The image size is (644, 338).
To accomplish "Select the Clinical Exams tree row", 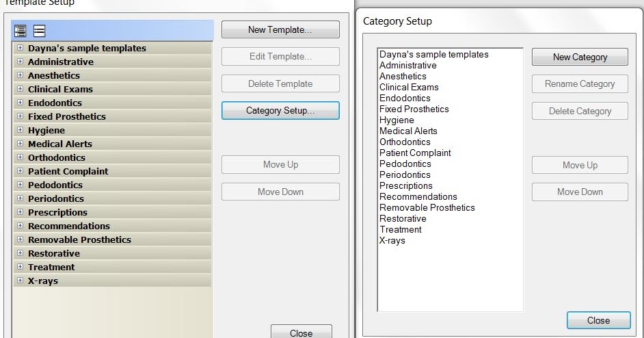I will 112,89.
